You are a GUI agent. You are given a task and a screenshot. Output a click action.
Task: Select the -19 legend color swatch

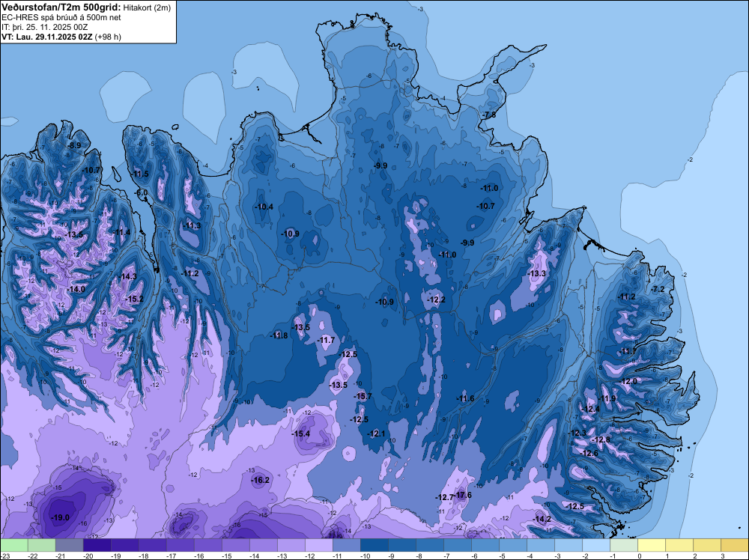(125, 545)
